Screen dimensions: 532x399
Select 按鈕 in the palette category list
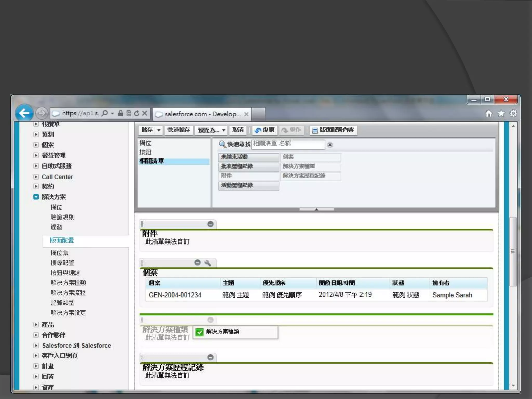145,152
